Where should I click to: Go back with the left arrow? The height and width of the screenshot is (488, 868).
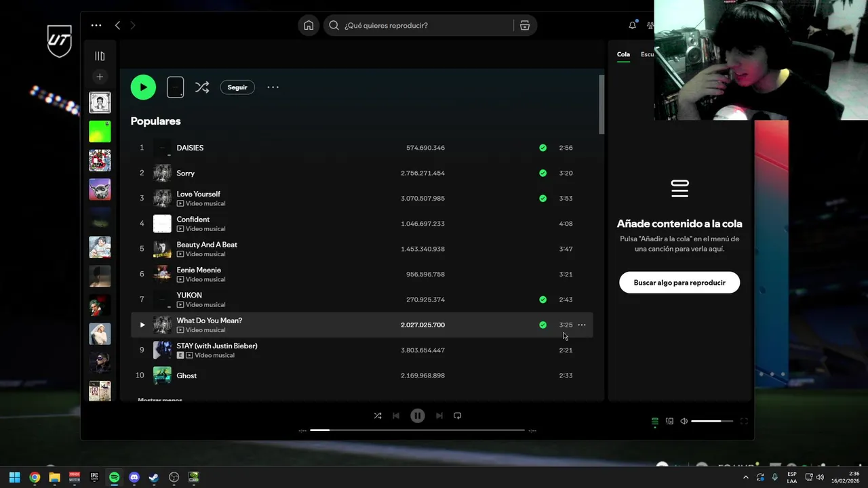(x=117, y=25)
